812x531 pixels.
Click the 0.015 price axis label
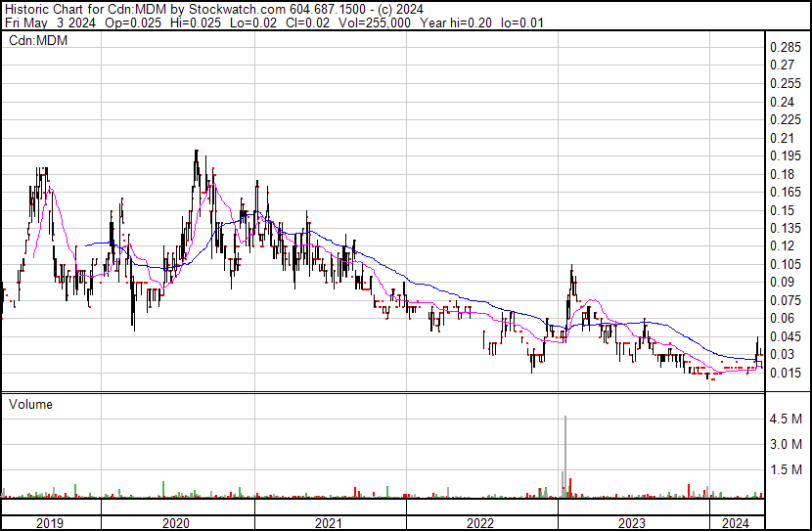[x=786, y=373]
